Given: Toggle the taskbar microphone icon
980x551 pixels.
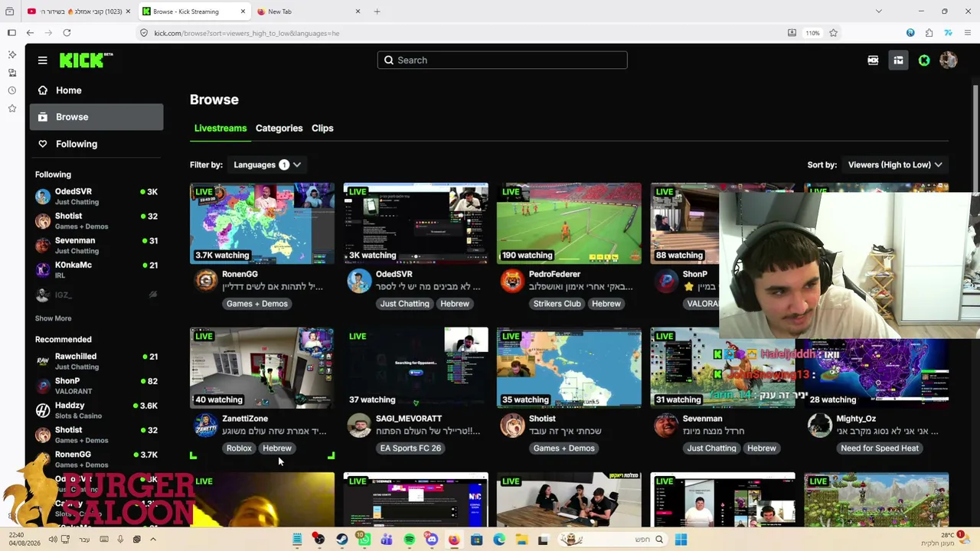Looking at the screenshot, I should 120,540.
